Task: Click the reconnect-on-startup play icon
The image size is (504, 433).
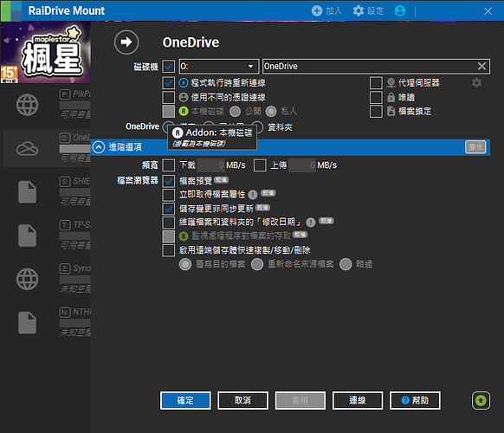Action: (x=184, y=83)
